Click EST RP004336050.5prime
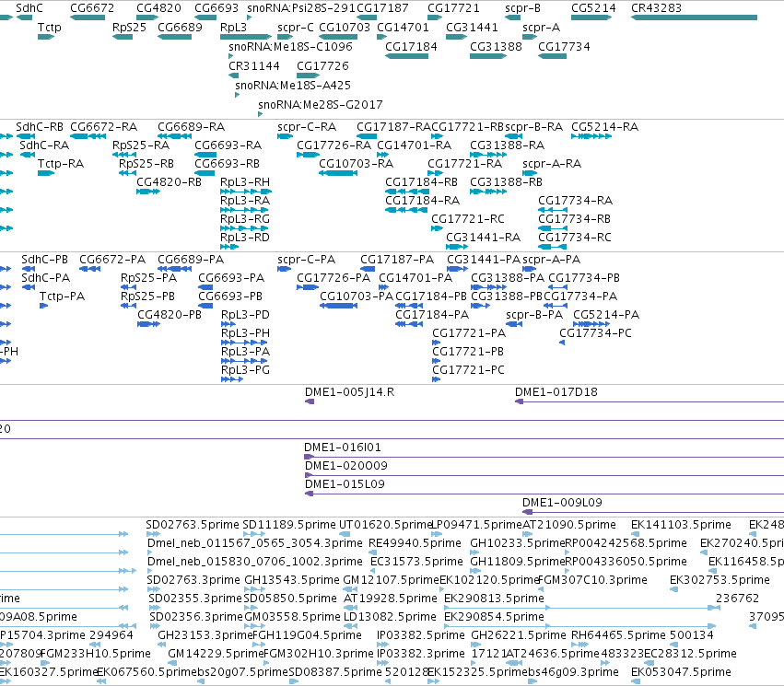 tap(626, 562)
